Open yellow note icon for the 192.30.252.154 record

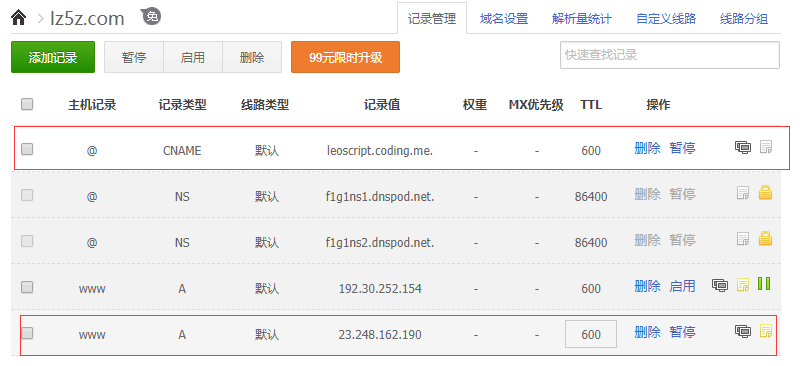tap(743, 285)
